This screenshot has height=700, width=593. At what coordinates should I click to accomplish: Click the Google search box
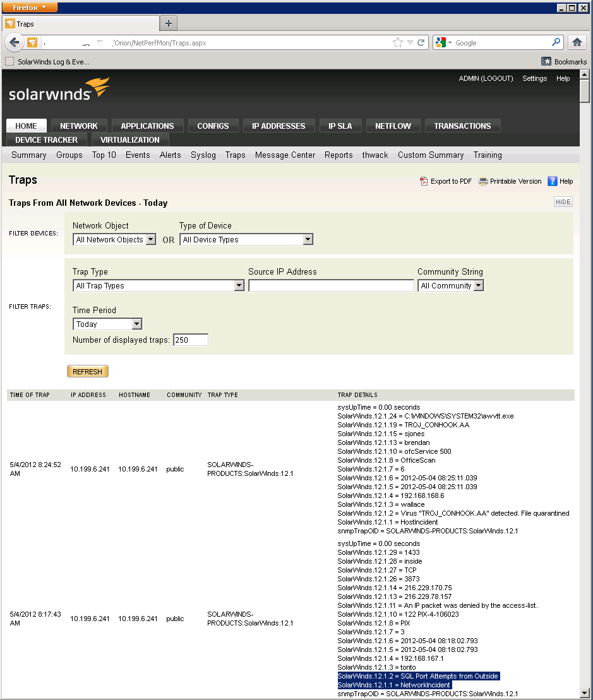click(x=502, y=42)
